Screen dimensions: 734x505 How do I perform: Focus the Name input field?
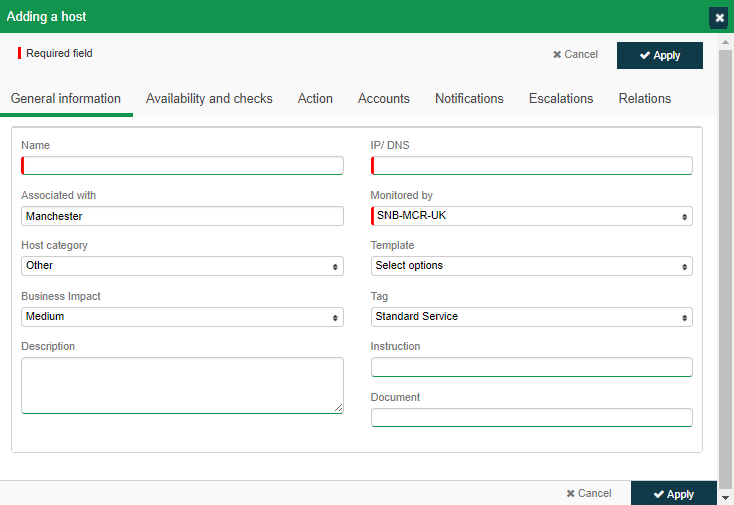(x=182, y=166)
